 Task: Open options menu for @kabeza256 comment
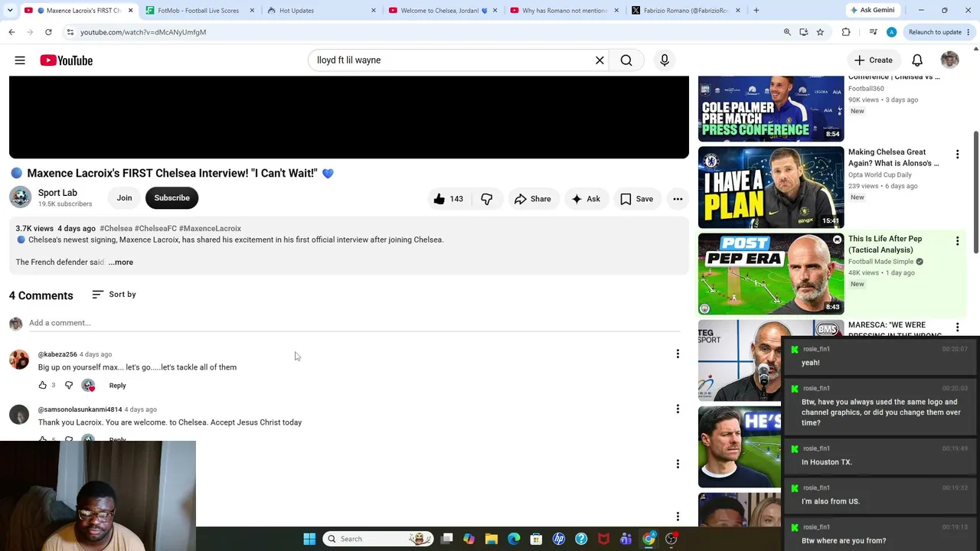pos(678,354)
